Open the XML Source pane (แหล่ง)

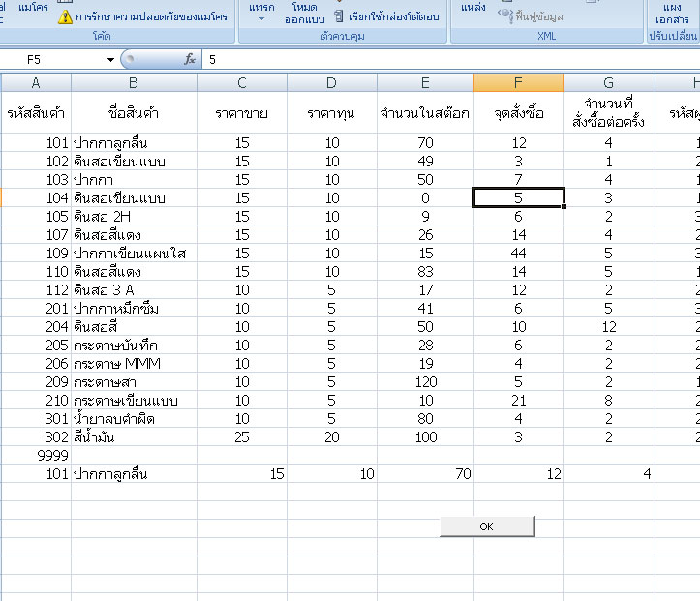pos(472,10)
